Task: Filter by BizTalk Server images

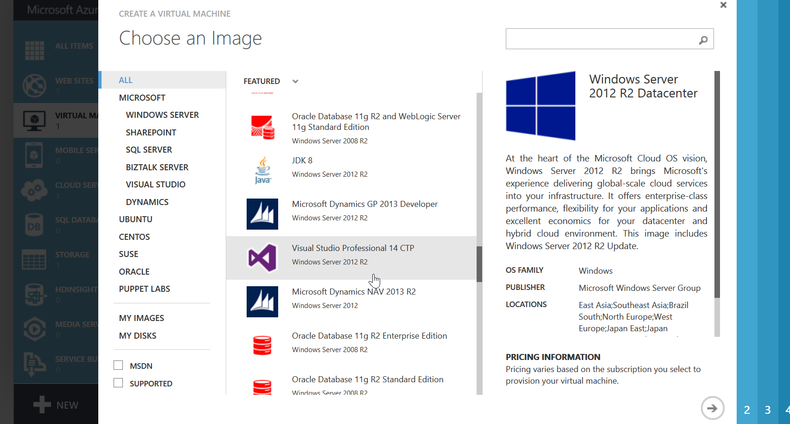Action: coord(157,167)
